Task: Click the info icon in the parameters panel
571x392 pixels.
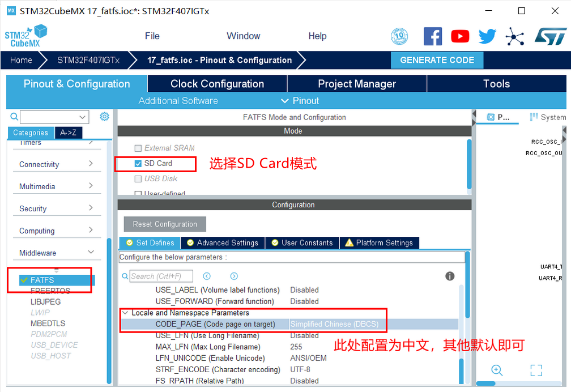Action: point(450,276)
